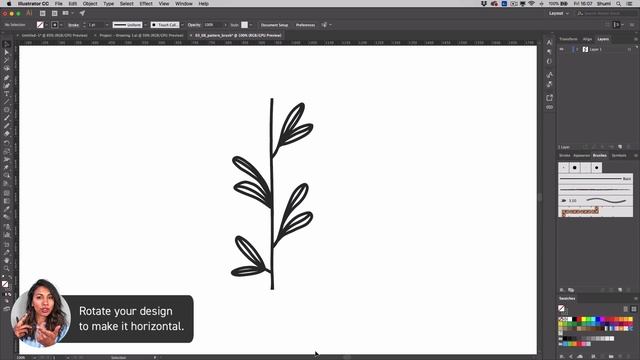Click the Stroke label in control bar
This screenshot has height=360, width=640.
73,25
